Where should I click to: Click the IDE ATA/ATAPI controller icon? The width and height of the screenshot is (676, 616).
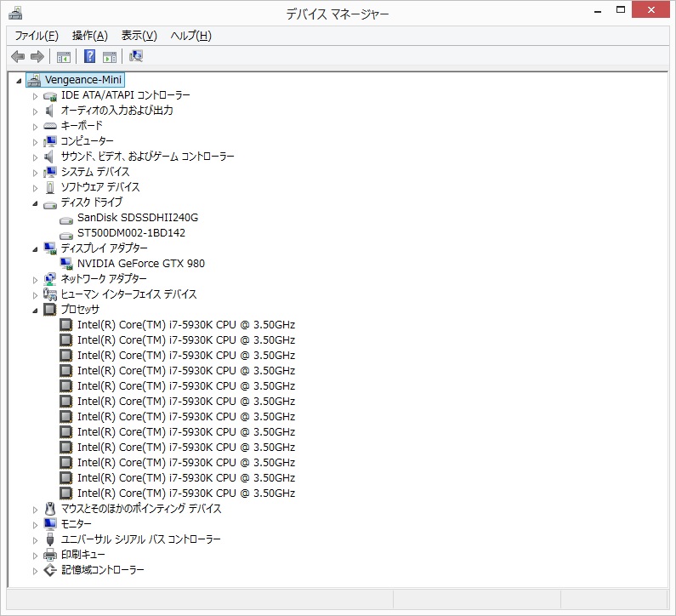50,96
